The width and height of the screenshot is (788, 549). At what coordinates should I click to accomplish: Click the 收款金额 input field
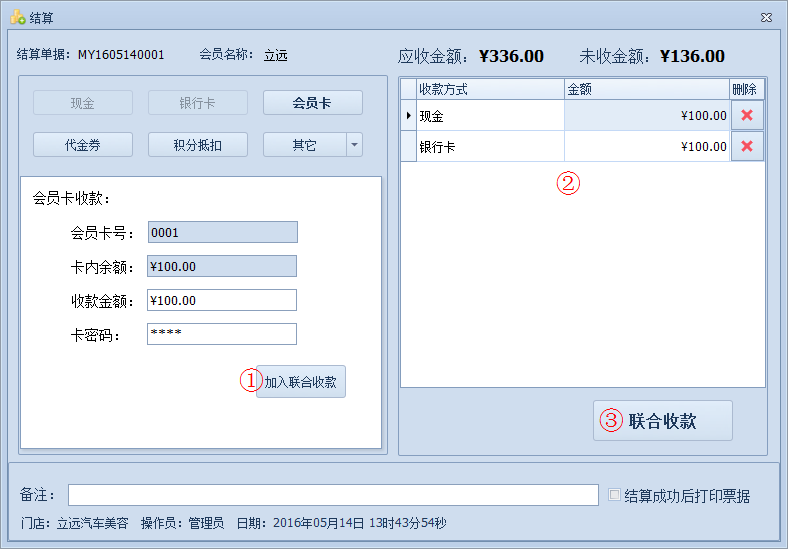[x=221, y=301]
